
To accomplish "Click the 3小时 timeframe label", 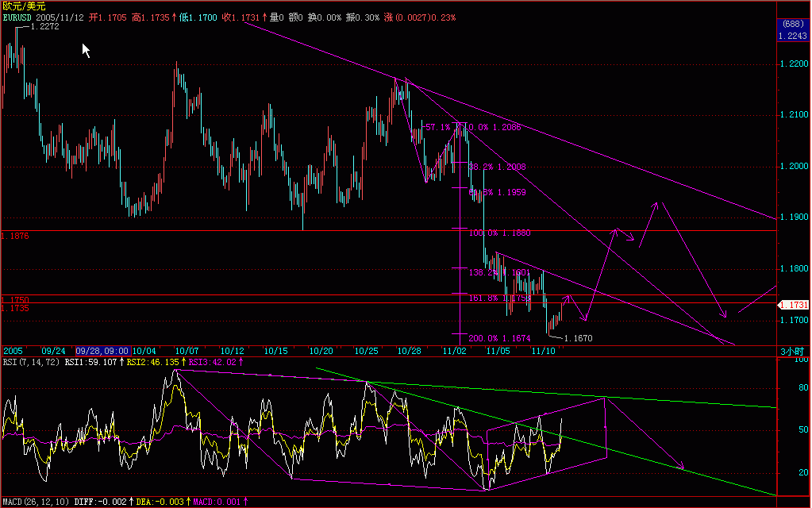I will click(x=792, y=352).
